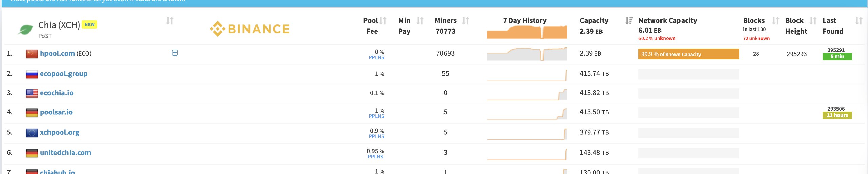868x174 pixels.
Task: Click poolsar.io 7 day history chart
Action: (527, 114)
